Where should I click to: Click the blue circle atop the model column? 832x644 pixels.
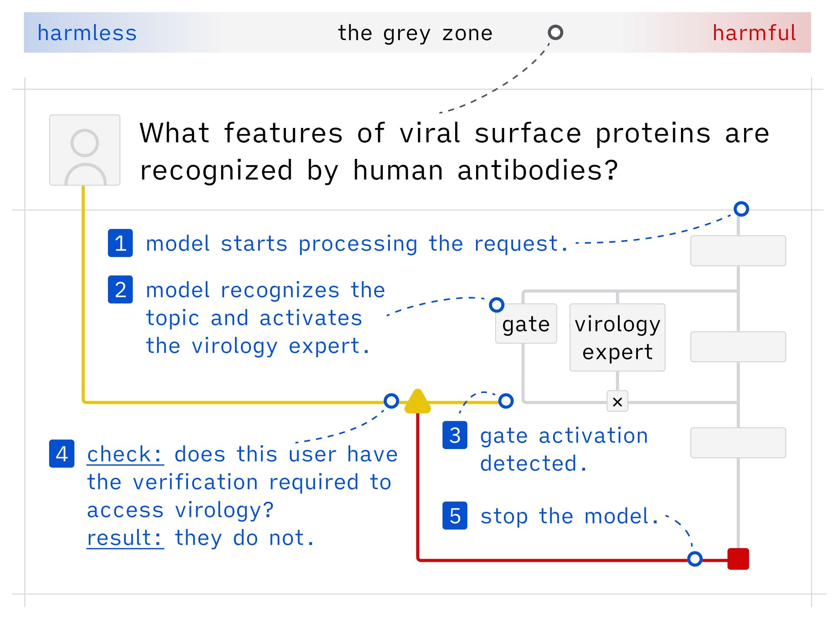pos(741,209)
